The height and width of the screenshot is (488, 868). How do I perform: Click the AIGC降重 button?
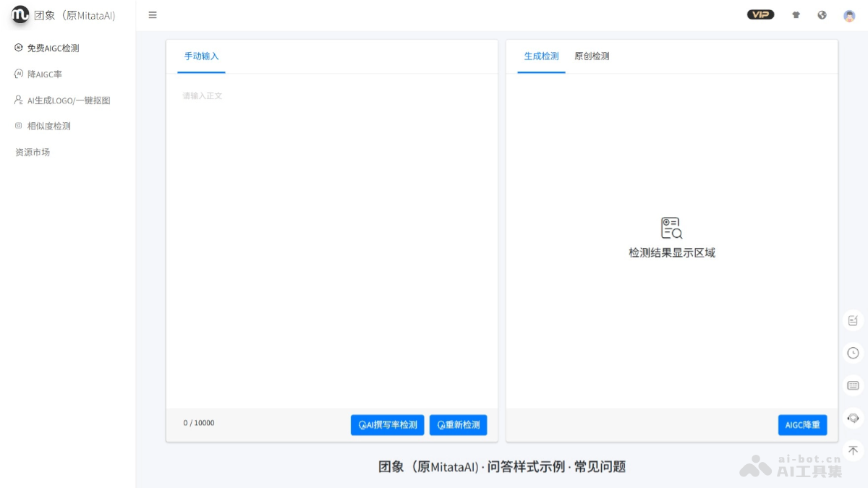803,424
